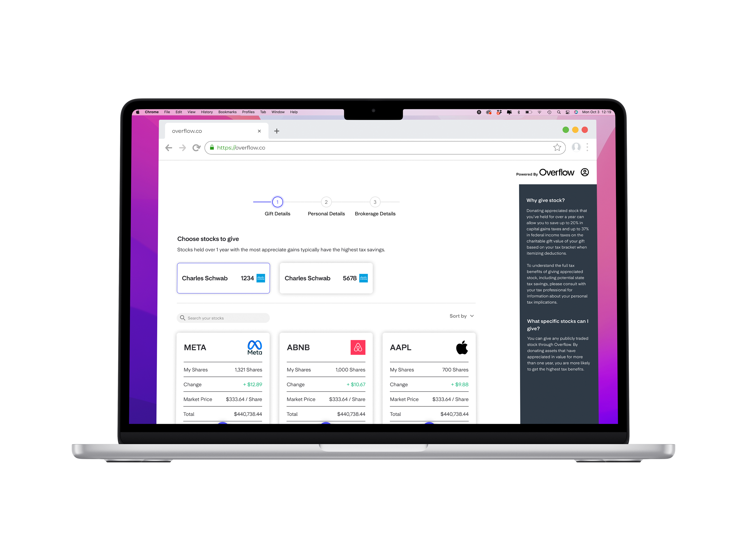Expand the Personal Details step 2

point(326,204)
